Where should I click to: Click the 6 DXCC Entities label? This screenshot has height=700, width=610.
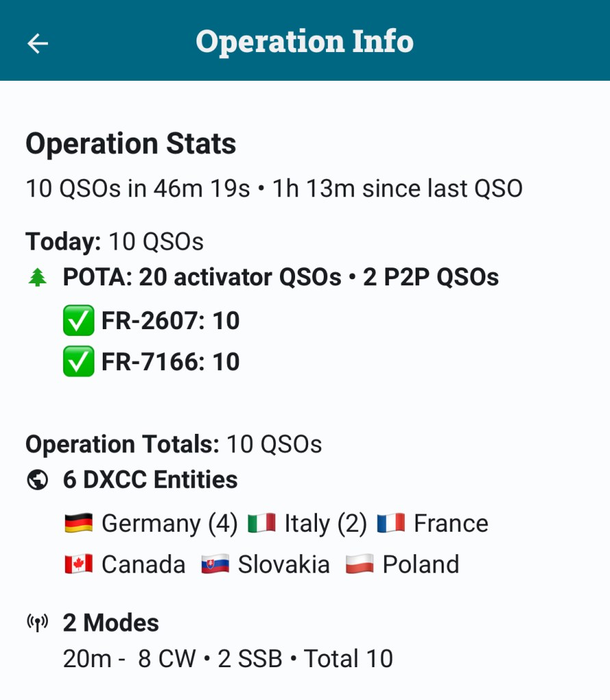[x=150, y=480]
